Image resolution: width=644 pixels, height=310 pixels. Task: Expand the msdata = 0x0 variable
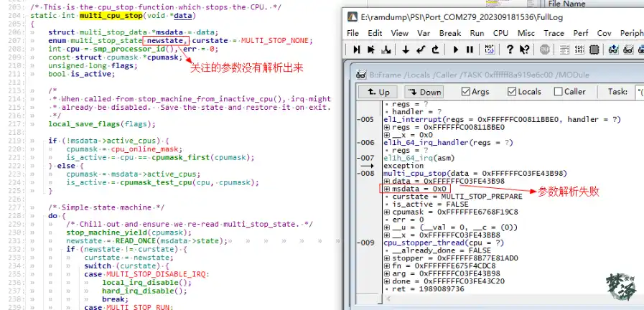[x=387, y=189]
